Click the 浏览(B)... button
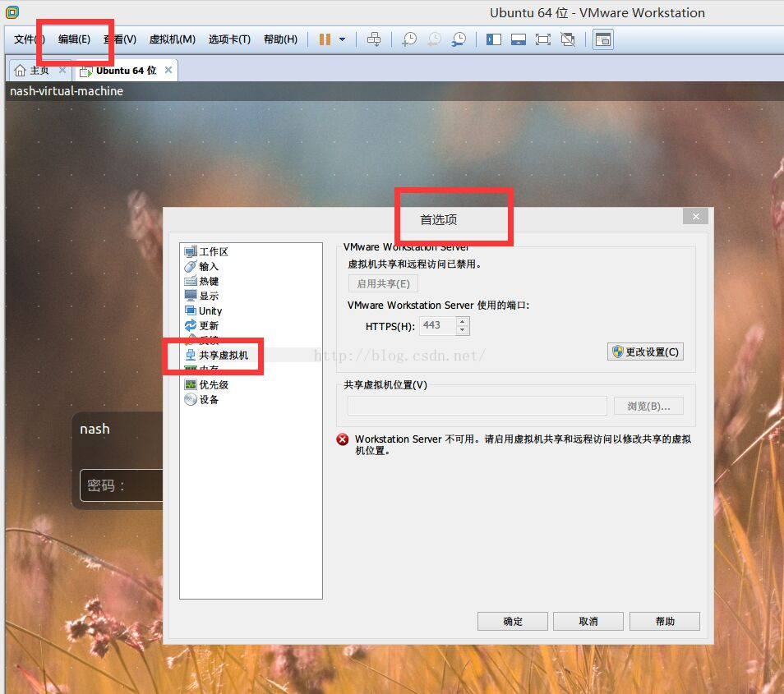Viewport: 784px width, 694px height. coord(648,407)
